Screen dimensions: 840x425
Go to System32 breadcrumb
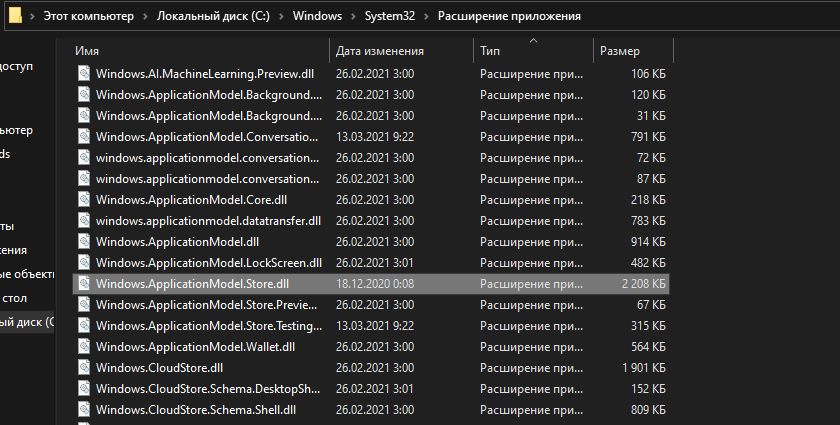pos(389,16)
